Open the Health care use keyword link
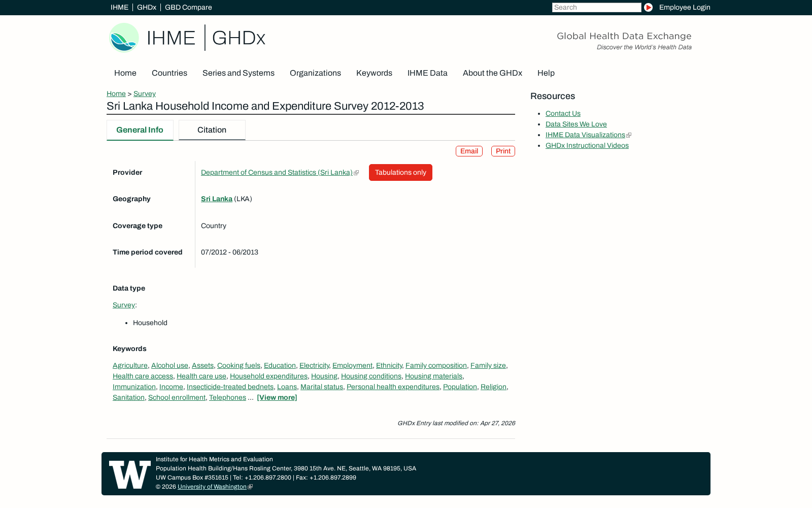Viewport: 812px width, 508px height. click(x=201, y=376)
